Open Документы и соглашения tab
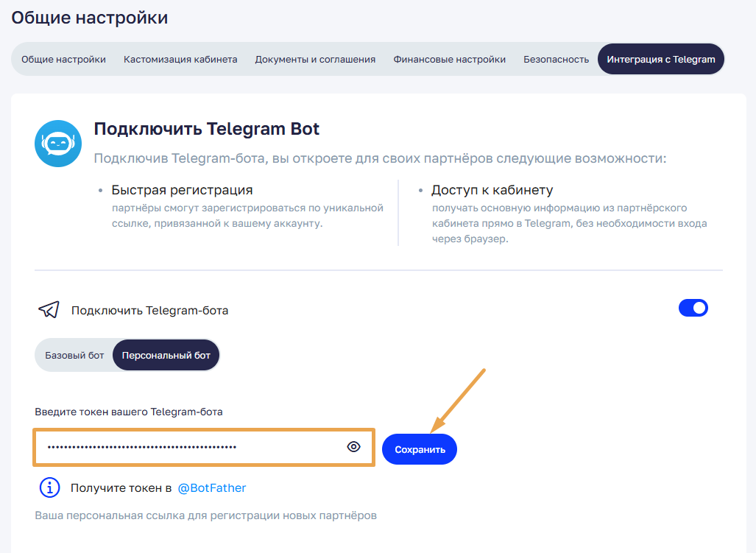756x553 pixels. 315,59
